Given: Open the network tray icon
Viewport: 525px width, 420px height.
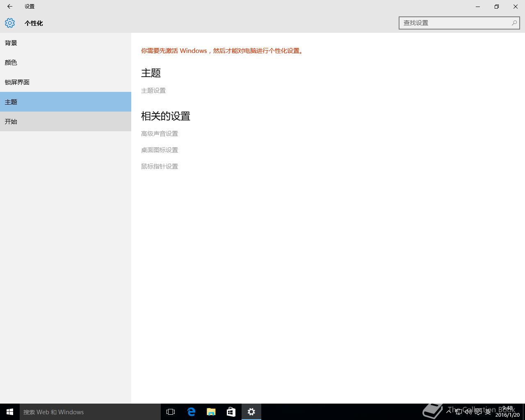Looking at the screenshot, I should pos(459,412).
